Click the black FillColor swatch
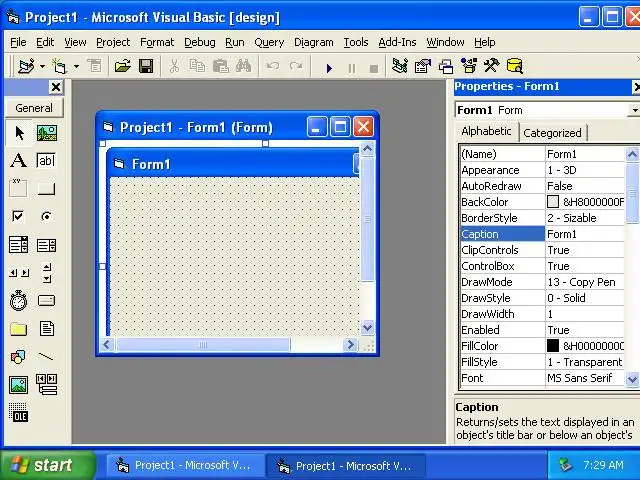 pos(553,346)
